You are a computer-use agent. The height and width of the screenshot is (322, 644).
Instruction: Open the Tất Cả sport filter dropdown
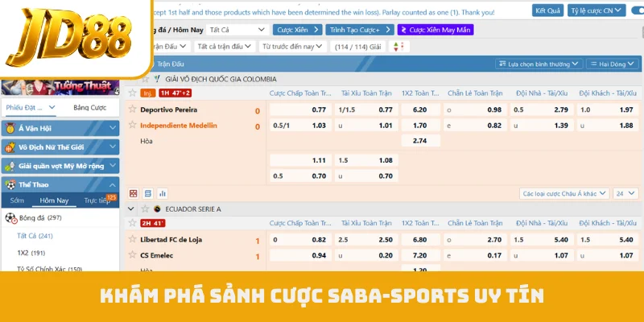237,30
